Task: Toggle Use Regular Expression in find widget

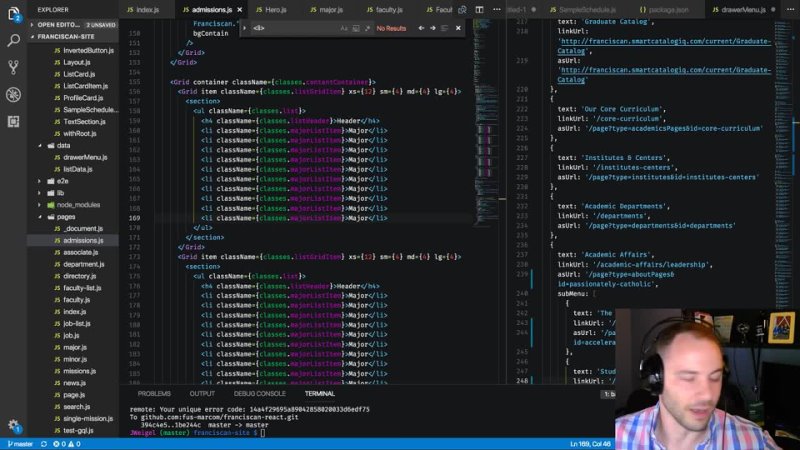Action: [x=367, y=28]
